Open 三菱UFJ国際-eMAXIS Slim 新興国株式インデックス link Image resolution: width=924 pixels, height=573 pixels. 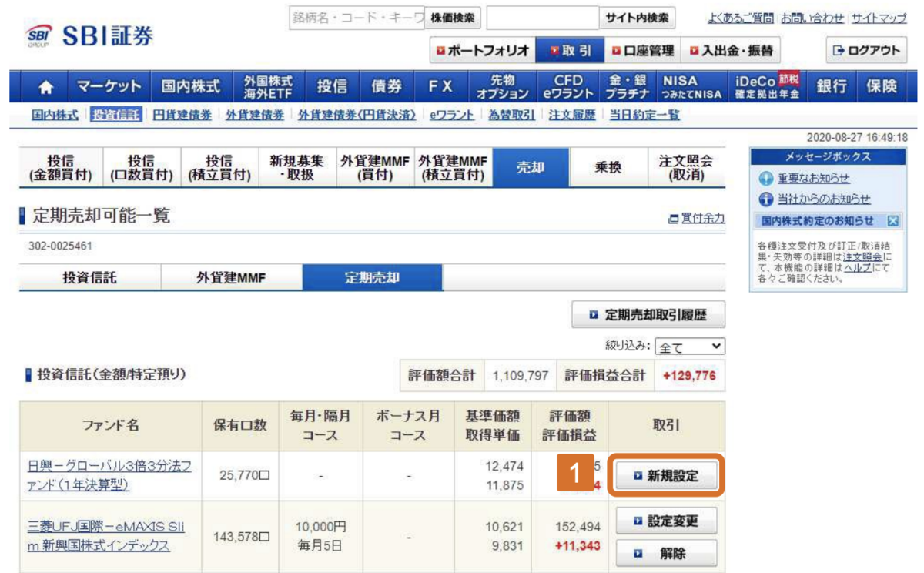[105, 537]
